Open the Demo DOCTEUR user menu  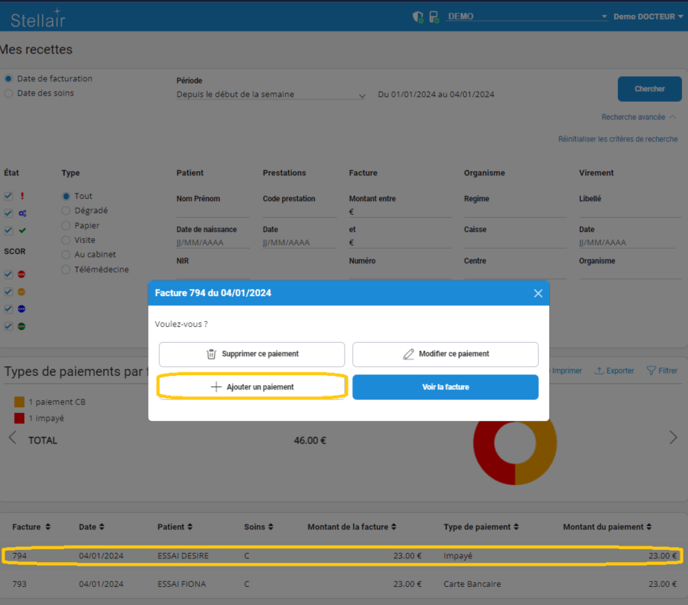click(x=647, y=17)
